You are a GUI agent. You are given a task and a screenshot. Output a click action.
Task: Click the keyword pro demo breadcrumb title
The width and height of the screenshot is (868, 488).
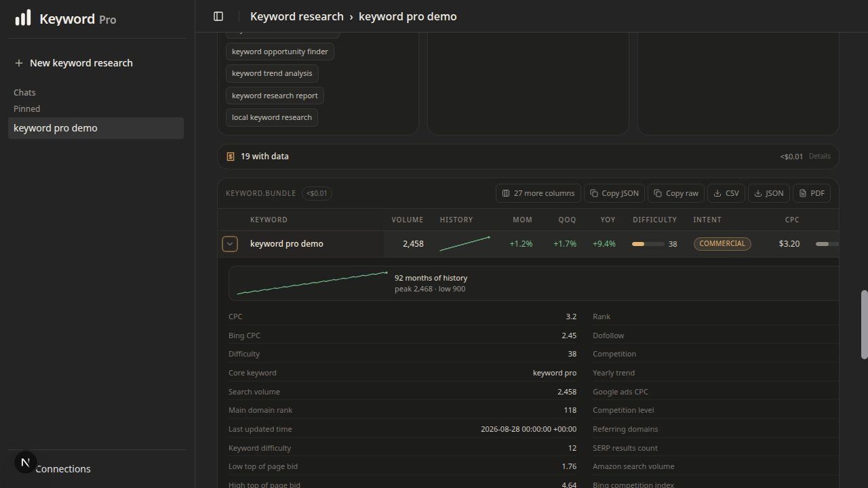pos(408,16)
